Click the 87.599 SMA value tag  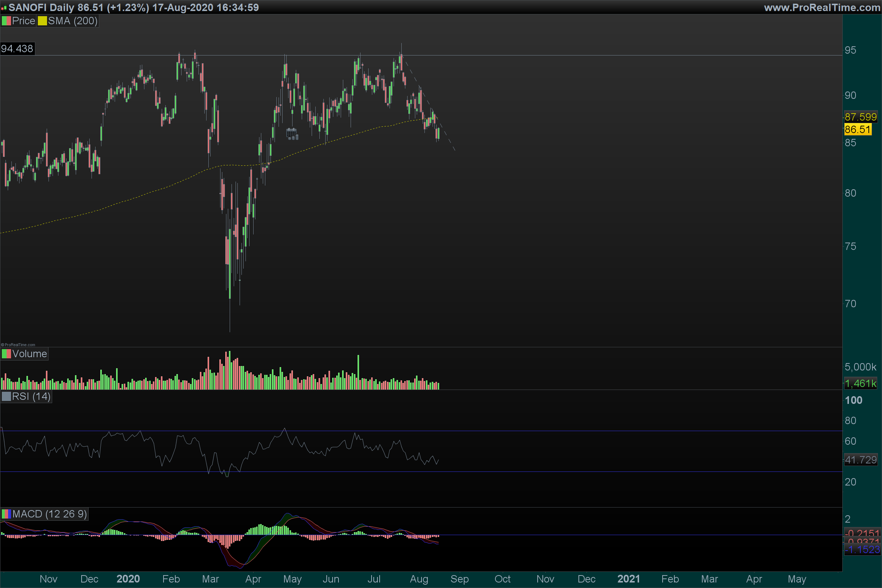pyautogui.click(x=860, y=117)
